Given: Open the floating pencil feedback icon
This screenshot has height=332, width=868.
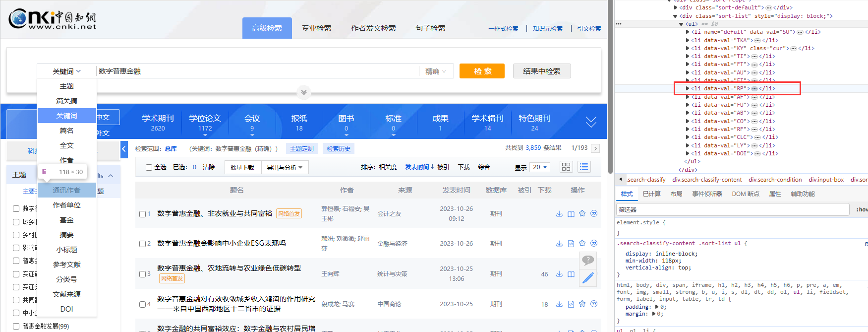Looking at the screenshot, I should coord(588,278).
